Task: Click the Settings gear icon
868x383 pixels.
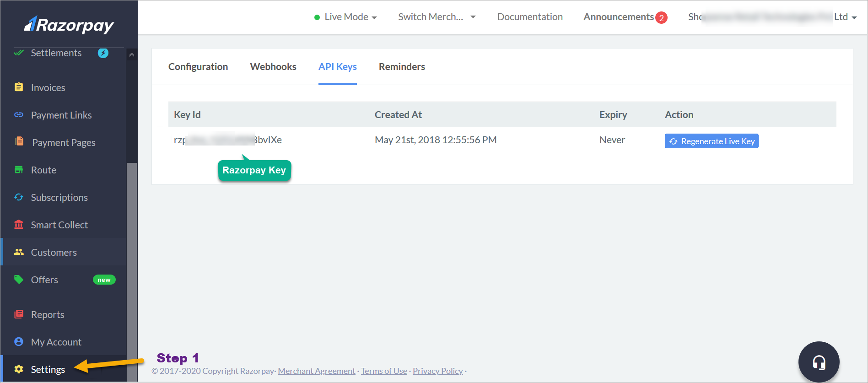Action: (x=19, y=369)
